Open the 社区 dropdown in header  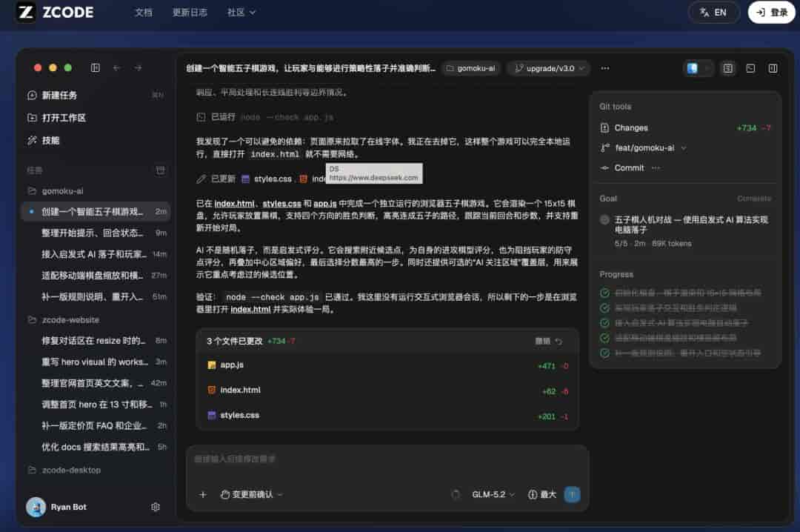[241, 13]
